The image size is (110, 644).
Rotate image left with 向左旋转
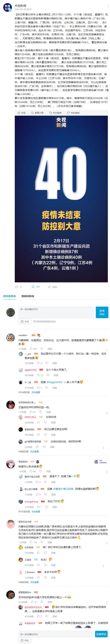tap(55, 113)
